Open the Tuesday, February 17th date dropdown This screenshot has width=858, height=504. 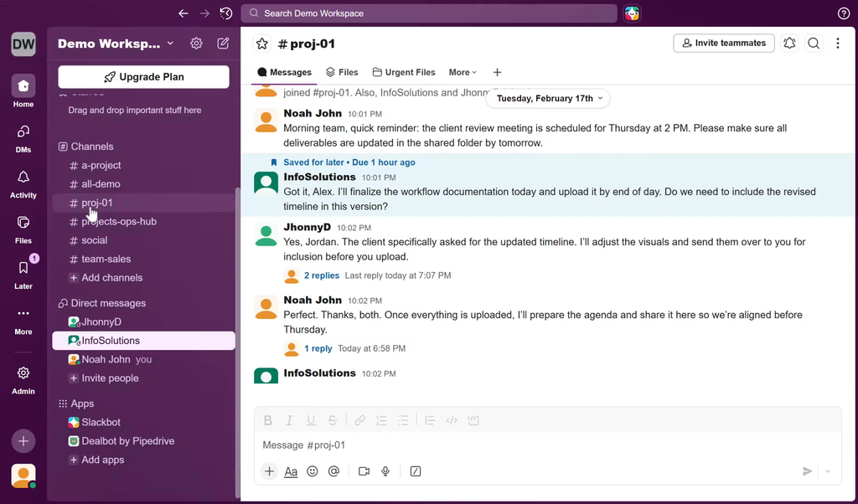click(x=549, y=98)
